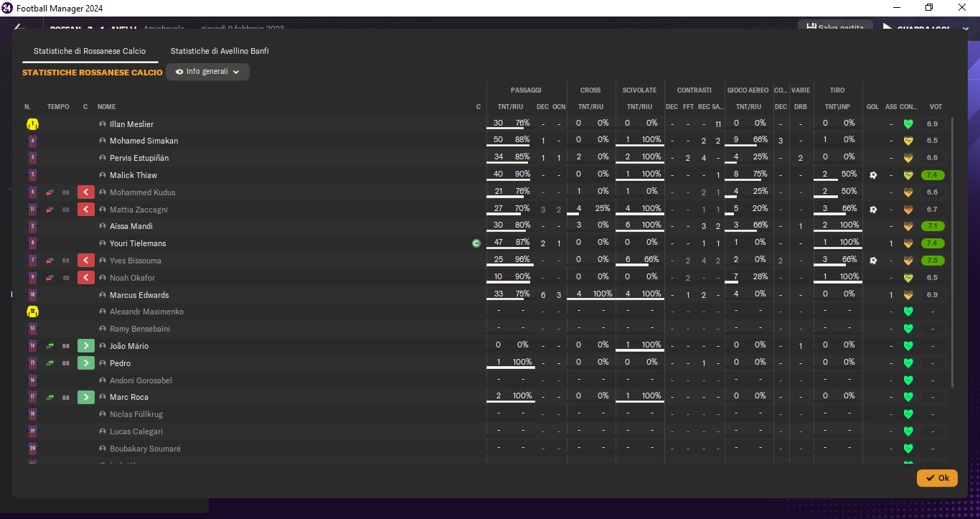
Task: Click red substituted-off arrow for Mattia Zaccagni
Action: point(86,210)
